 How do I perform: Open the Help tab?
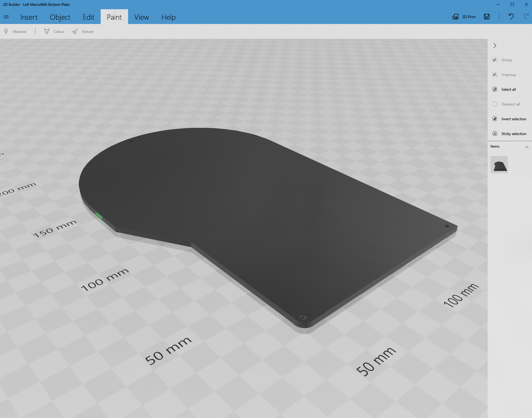coord(168,17)
